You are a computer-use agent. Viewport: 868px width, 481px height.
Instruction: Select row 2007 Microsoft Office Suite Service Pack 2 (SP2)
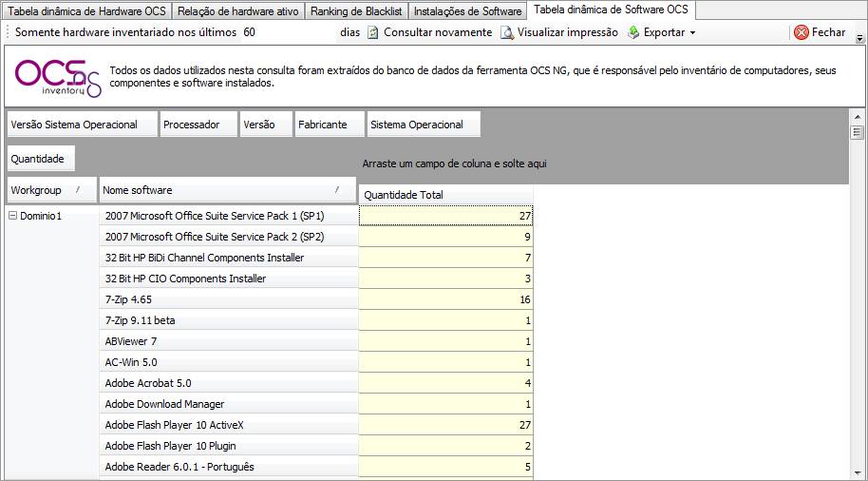click(x=229, y=237)
